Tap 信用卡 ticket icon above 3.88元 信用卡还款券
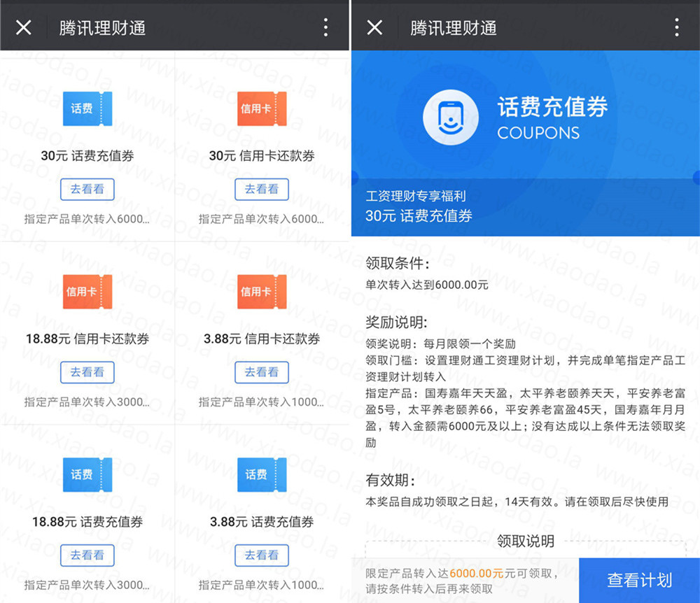The width and height of the screenshot is (700, 603). point(262,292)
